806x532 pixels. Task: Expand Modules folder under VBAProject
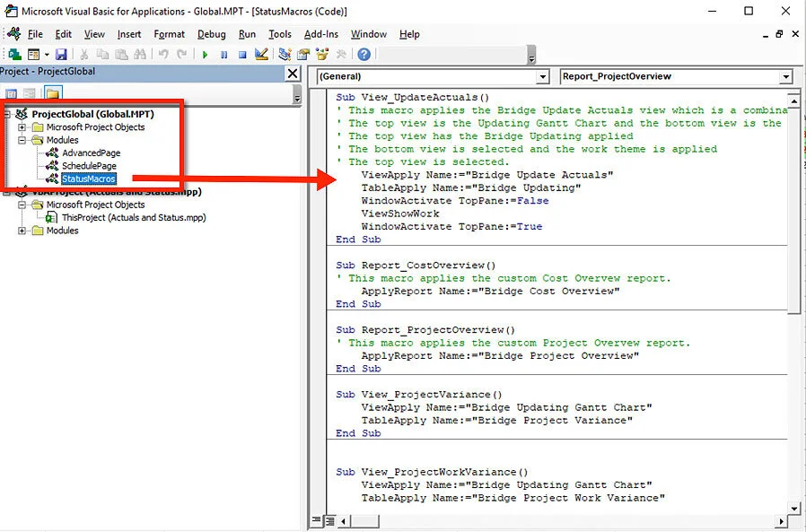(x=22, y=231)
